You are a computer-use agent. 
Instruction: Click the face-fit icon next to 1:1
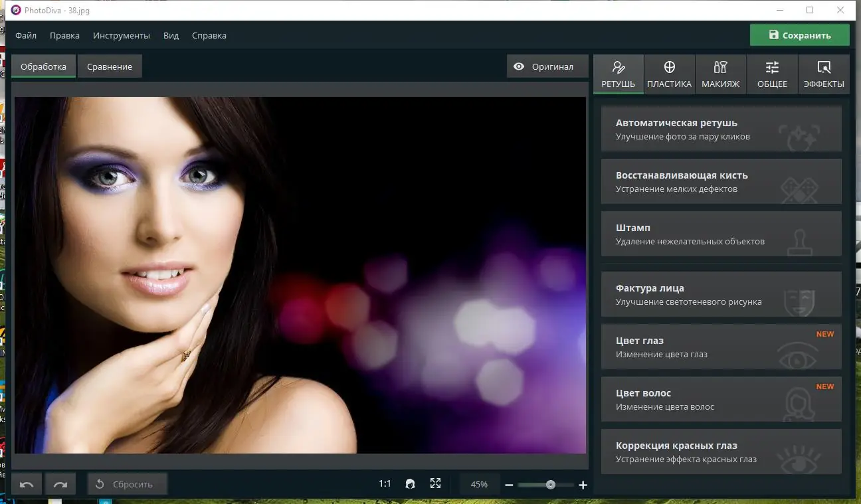(x=411, y=484)
